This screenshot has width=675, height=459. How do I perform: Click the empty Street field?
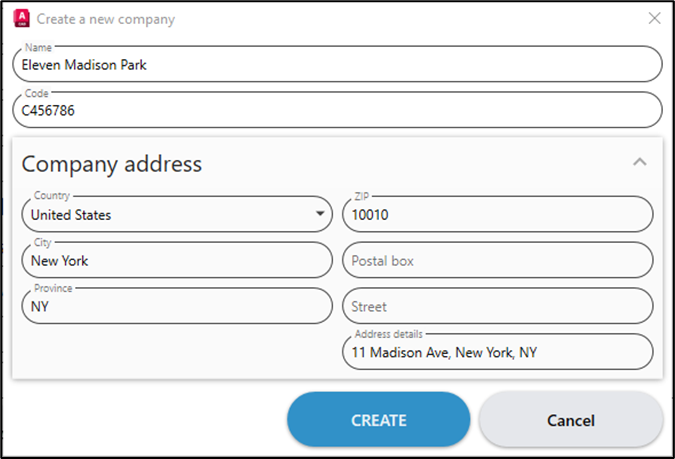498,306
